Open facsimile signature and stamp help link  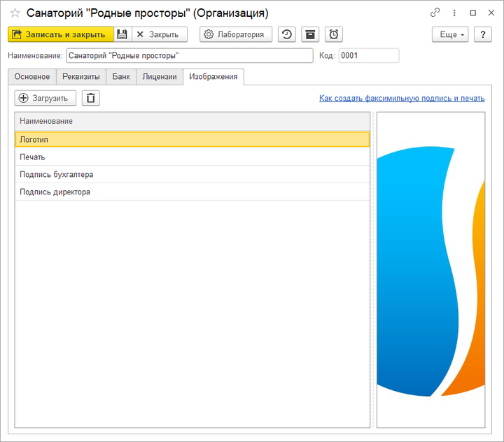point(402,99)
